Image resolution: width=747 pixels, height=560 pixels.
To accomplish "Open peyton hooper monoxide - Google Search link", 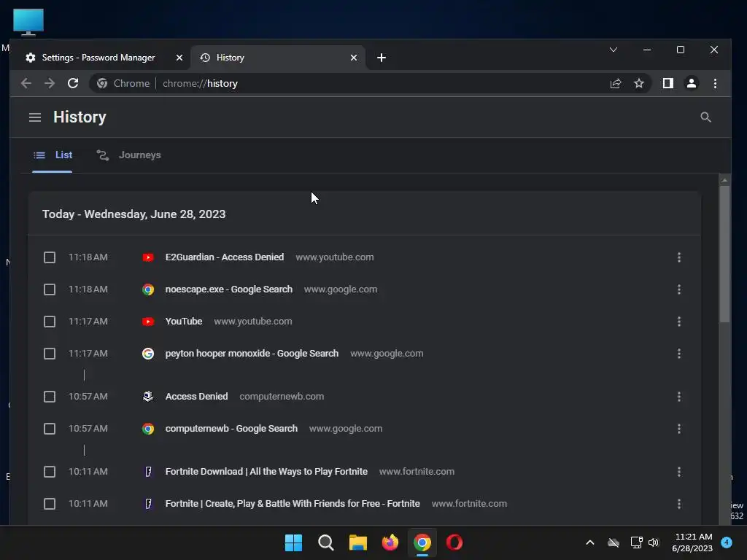I will click(x=252, y=354).
